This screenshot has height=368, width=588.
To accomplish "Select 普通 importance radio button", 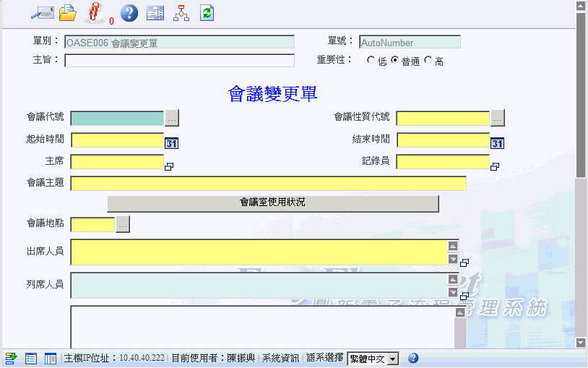I will click(x=394, y=61).
